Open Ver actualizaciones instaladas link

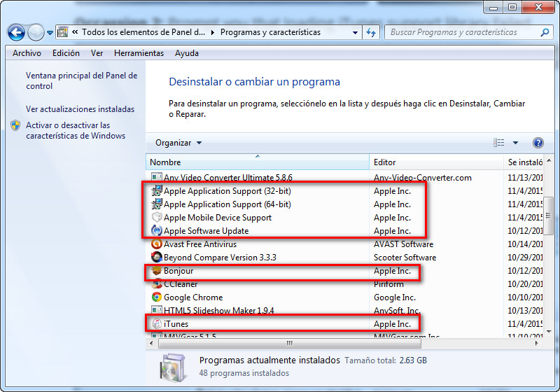coord(80,109)
